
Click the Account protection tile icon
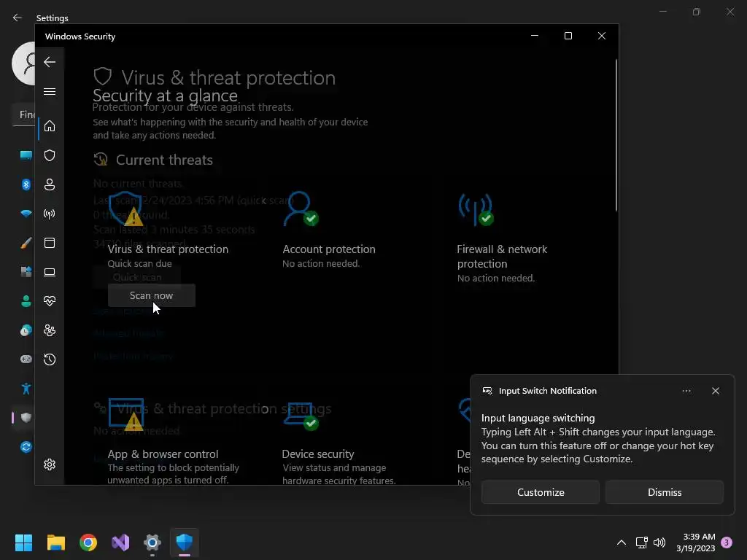click(301, 209)
